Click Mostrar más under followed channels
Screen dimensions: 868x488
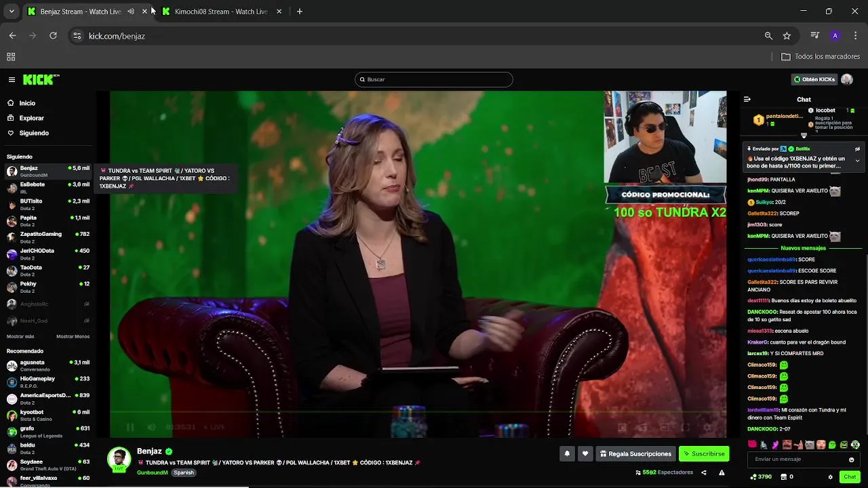tap(20, 336)
